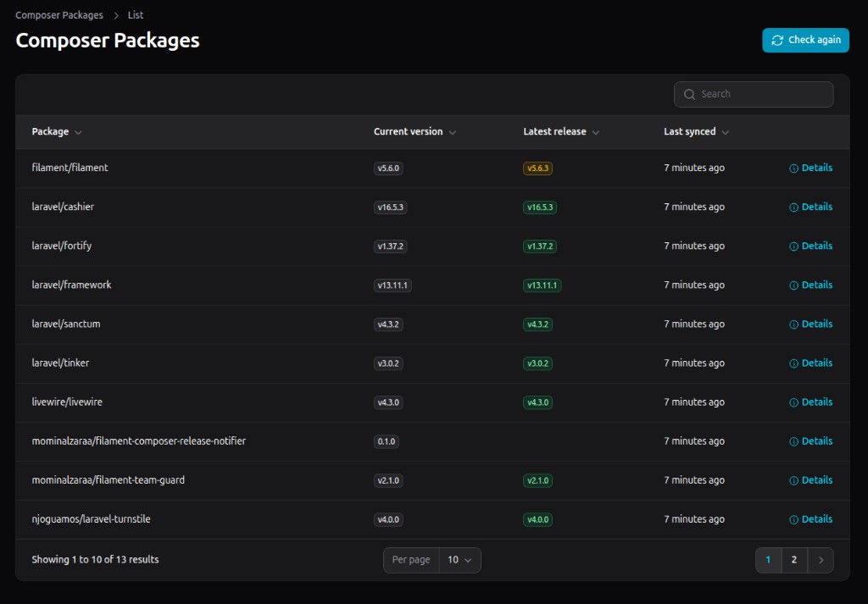Click the orange v5.6.3 latest release badge
This screenshot has width=868, height=604.
pos(537,168)
